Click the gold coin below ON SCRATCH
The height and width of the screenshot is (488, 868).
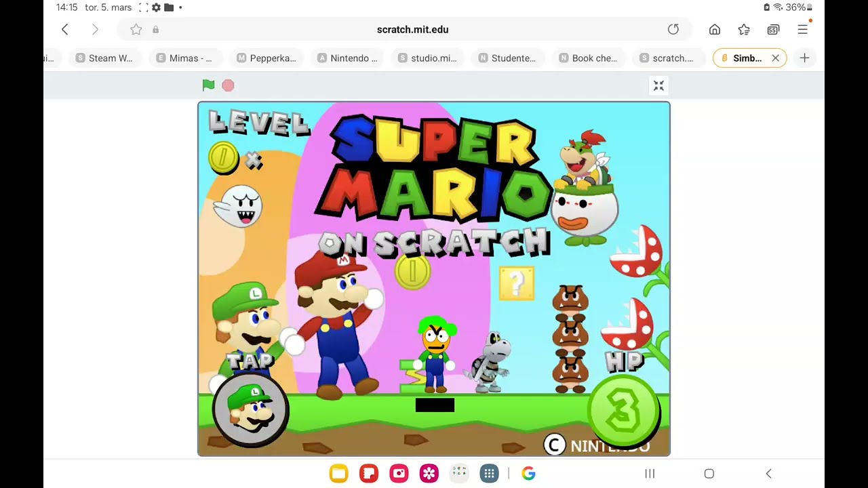(x=412, y=272)
